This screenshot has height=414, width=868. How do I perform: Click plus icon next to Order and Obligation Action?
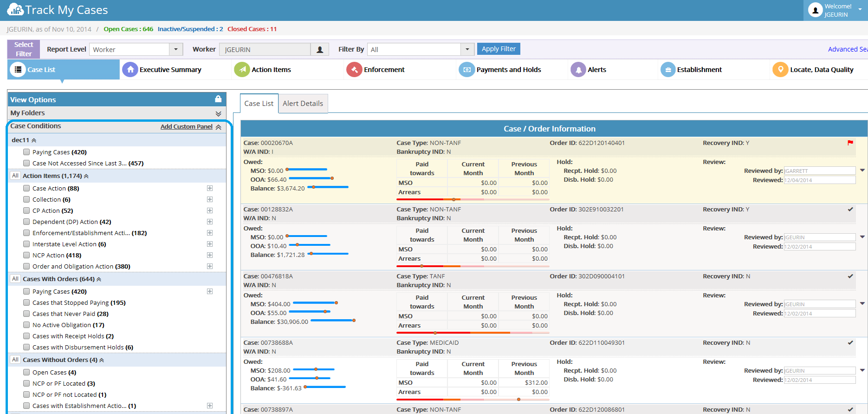click(x=210, y=266)
